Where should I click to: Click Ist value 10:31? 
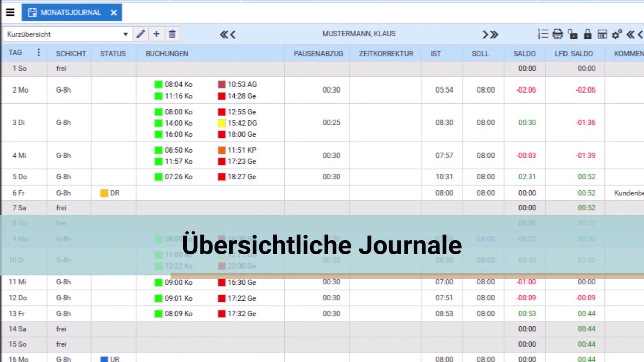pos(444,177)
